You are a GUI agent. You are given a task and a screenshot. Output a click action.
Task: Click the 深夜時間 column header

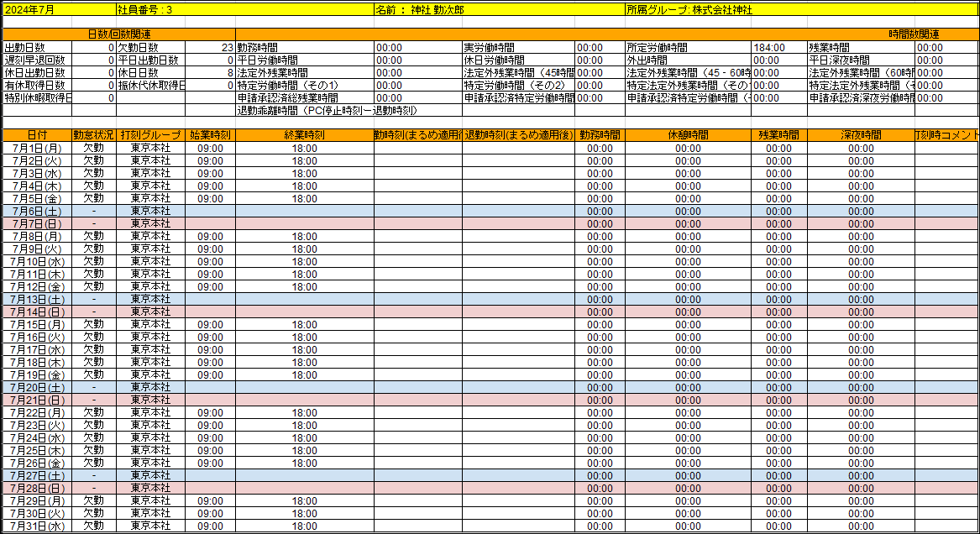point(861,135)
